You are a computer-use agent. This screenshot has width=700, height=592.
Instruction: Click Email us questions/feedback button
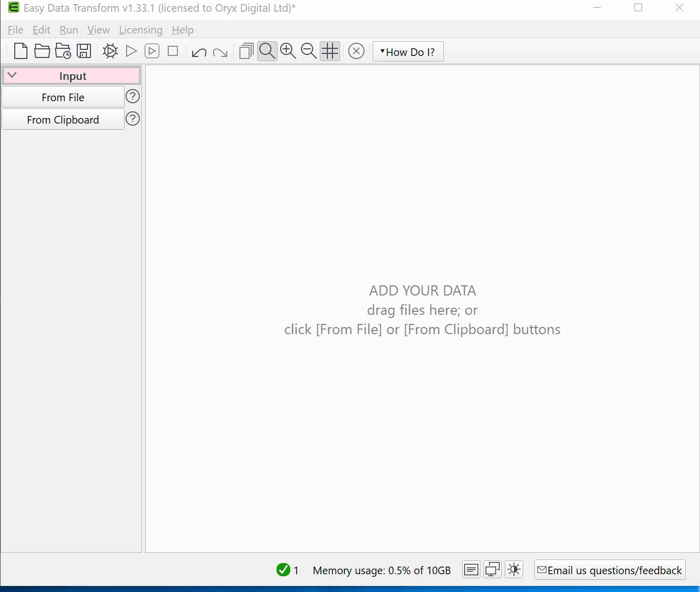tap(610, 570)
